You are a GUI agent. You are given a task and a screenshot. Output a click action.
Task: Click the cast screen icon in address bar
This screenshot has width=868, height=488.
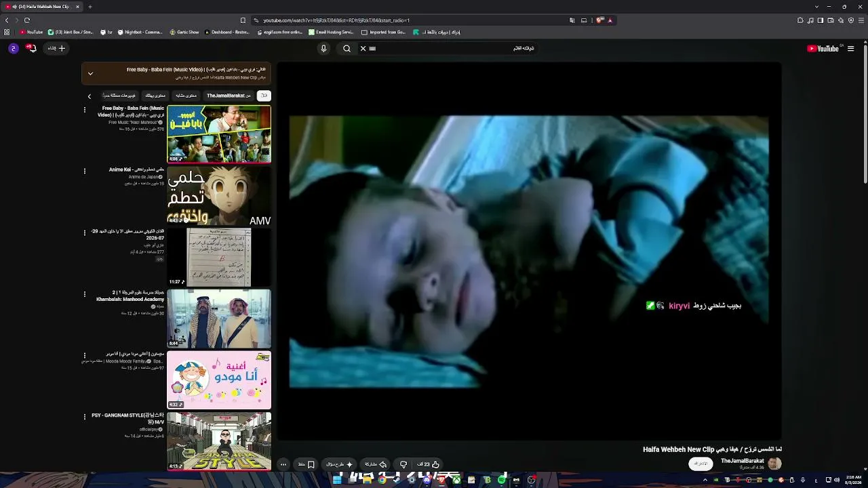(x=584, y=20)
